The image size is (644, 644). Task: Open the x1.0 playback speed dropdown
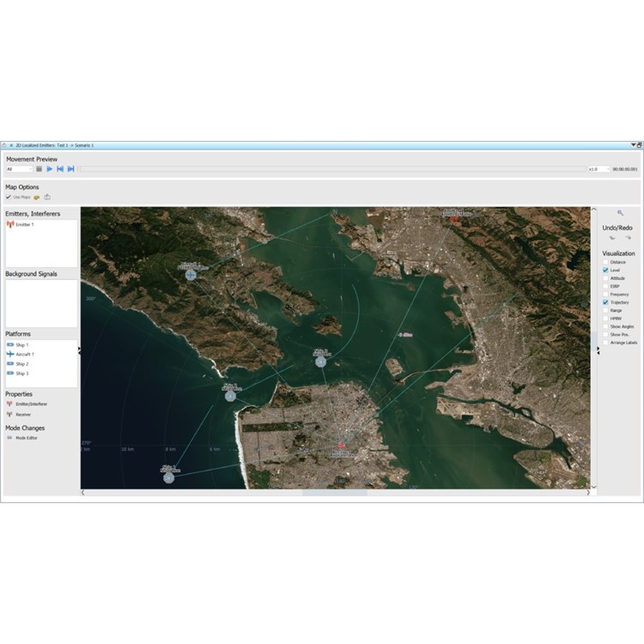point(599,169)
